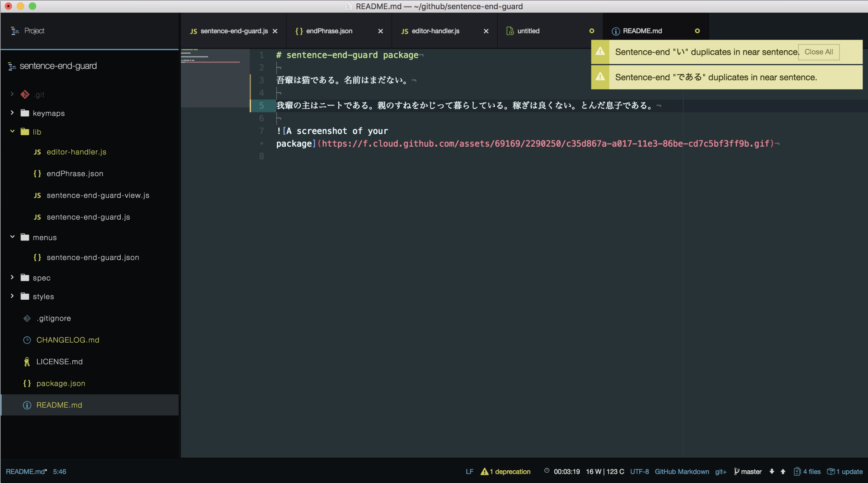This screenshot has height=483, width=868.
Task: Click the .git folder git icon
Action: 25,95
